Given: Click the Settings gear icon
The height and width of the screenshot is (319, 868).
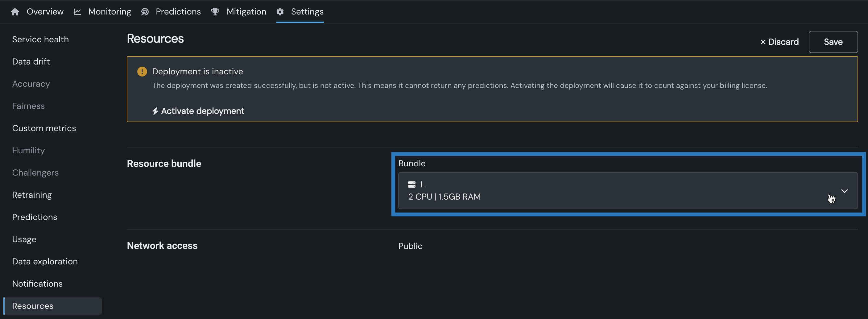Looking at the screenshot, I should [280, 12].
